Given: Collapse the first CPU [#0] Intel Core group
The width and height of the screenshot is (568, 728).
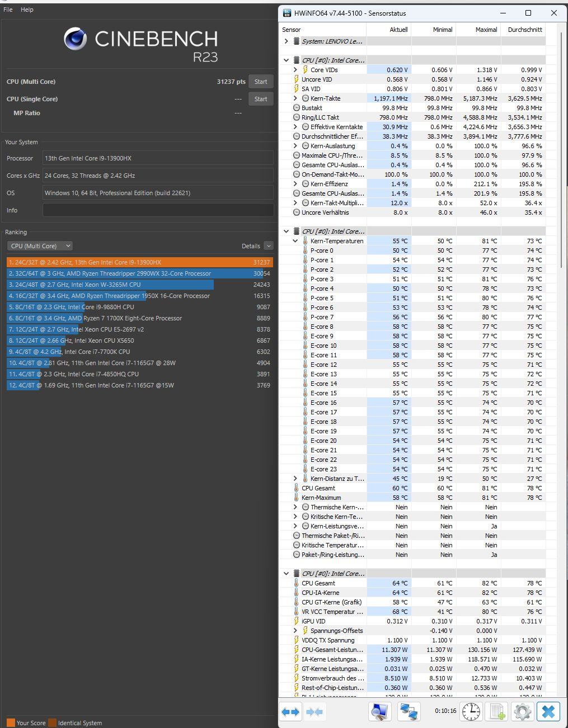Looking at the screenshot, I should click(287, 60).
